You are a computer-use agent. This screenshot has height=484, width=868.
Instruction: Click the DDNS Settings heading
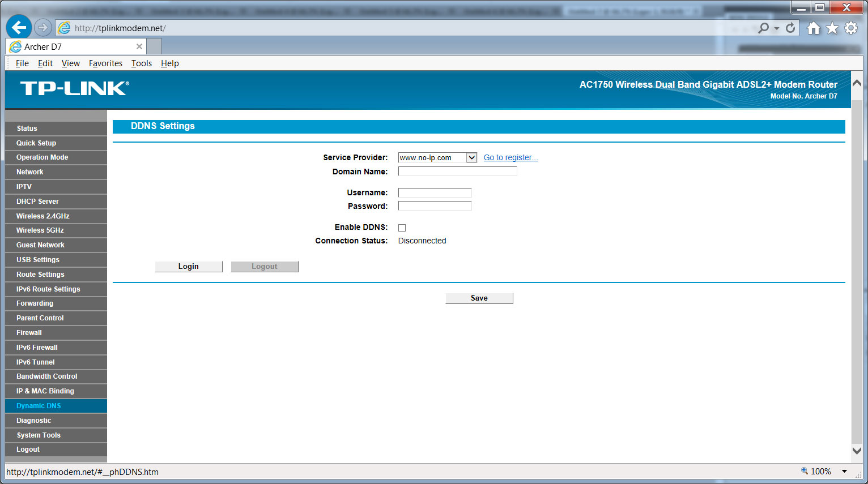[163, 126]
